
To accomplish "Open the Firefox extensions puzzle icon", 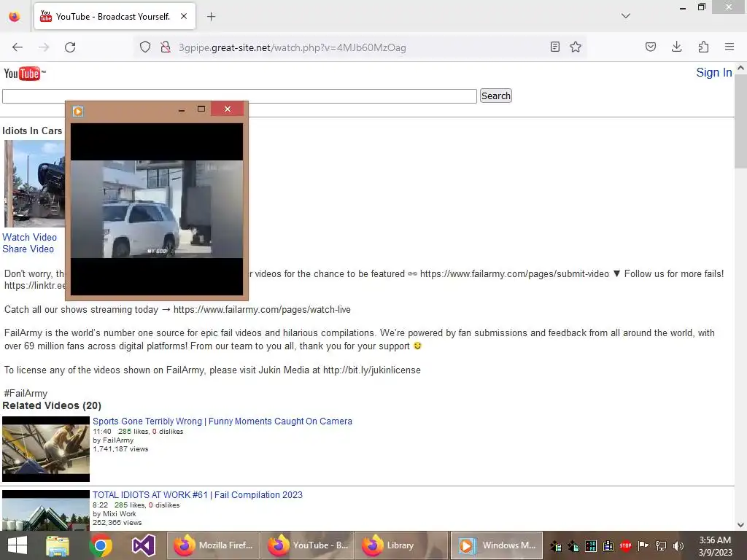I will (703, 47).
